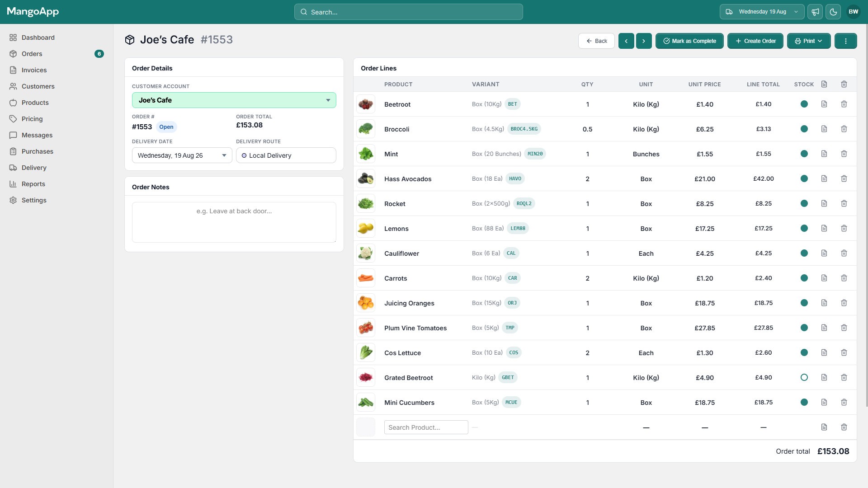Click the Search Product input
Image resolution: width=868 pixels, height=488 pixels.
[426, 427]
